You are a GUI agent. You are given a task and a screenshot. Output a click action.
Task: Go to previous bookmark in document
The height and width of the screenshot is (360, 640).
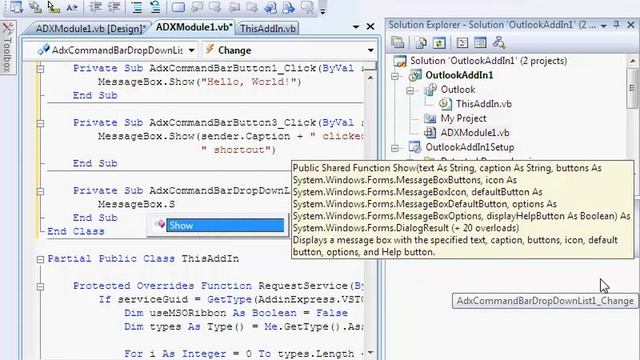[x=270, y=7]
